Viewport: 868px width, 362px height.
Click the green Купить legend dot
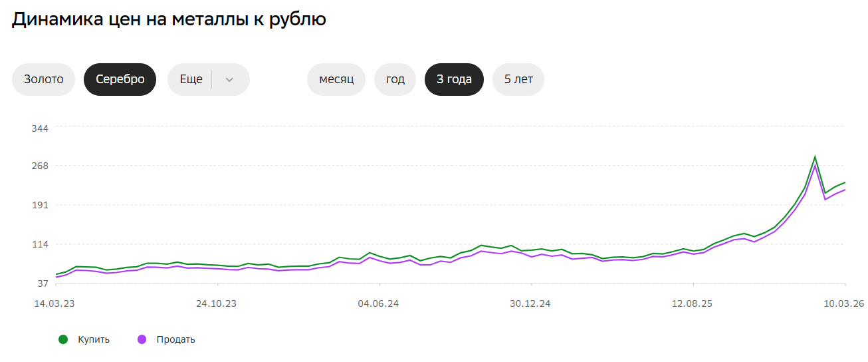coord(63,339)
